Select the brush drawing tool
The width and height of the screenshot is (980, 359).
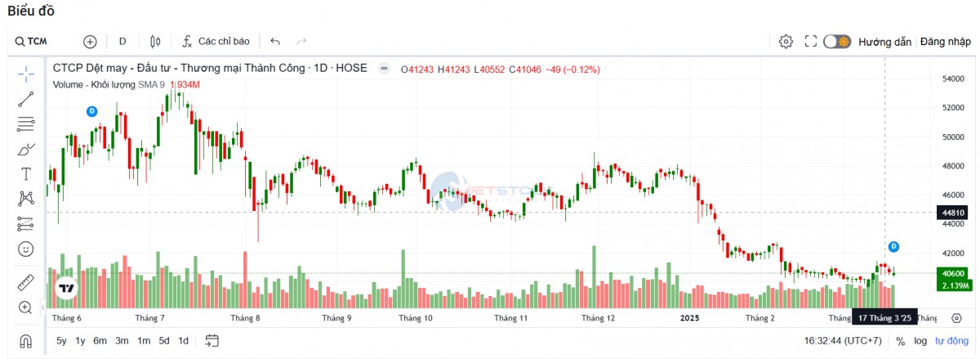(26, 149)
